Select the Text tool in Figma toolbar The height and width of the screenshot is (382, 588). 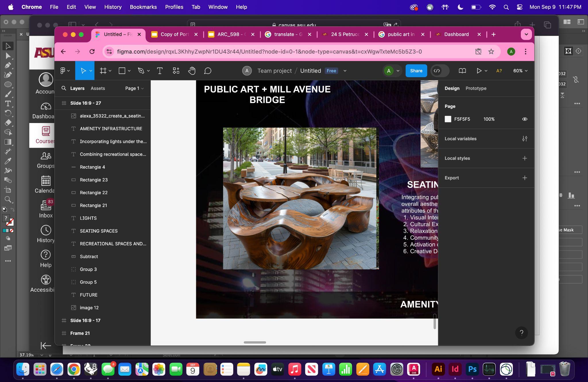(x=160, y=71)
